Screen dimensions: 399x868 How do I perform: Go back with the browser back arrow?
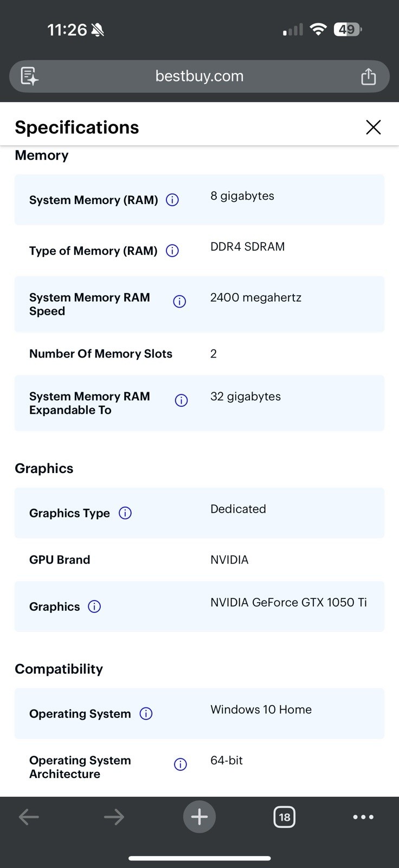[29, 816]
